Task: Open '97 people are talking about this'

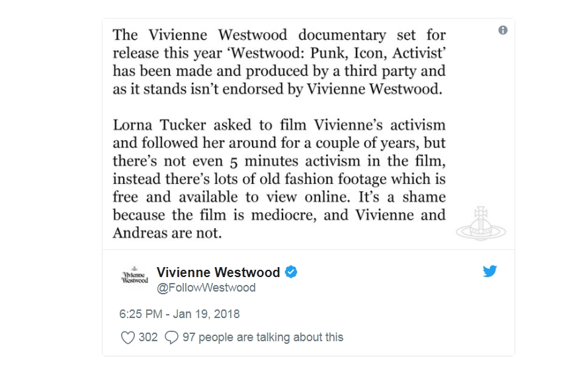Action: (263, 337)
